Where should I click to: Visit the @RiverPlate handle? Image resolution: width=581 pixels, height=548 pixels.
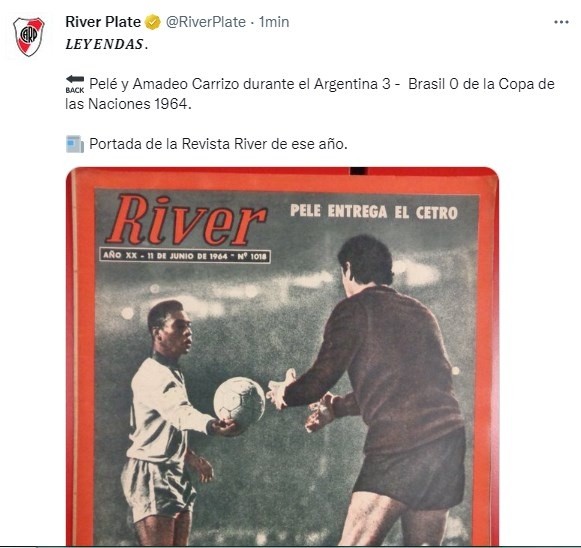(x=206, y=22)
